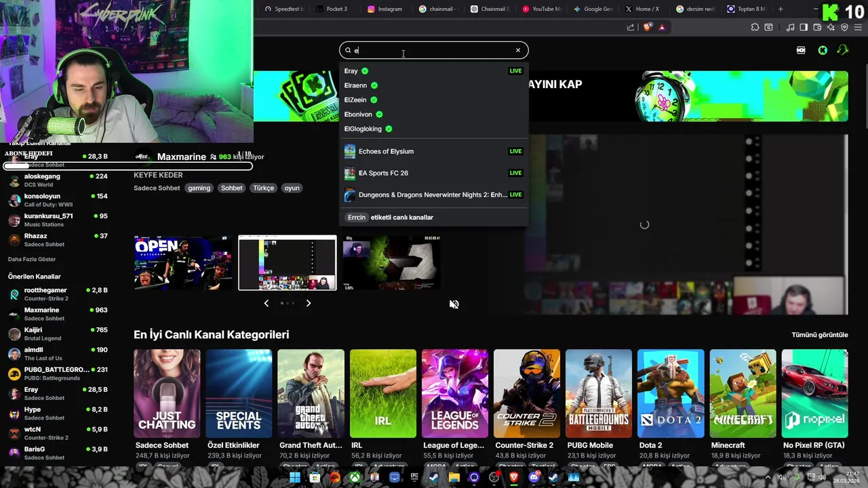Open the Dota 2 category card

point(671,394)
